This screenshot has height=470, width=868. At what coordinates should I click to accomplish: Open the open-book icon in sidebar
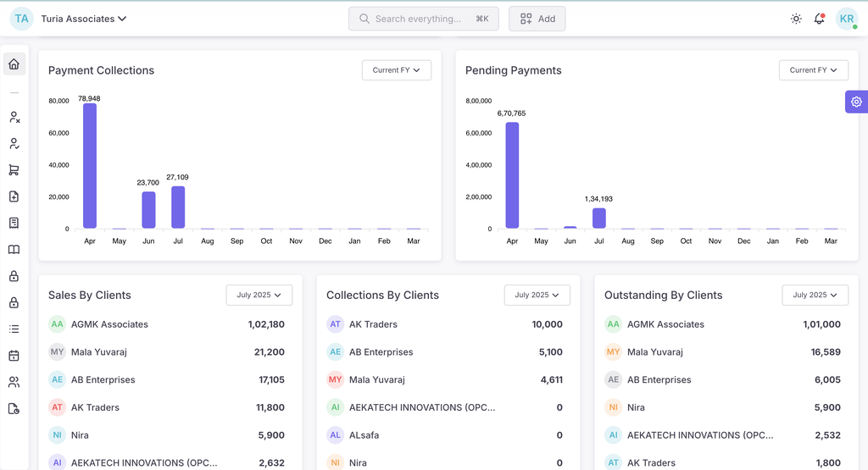(14, 250)
